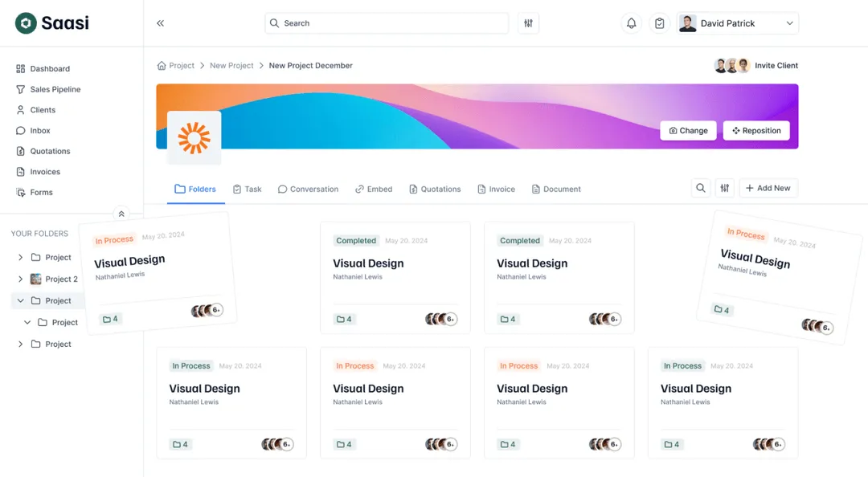Open the David Patrick account dropdown
The width and height of the screenshot is (868, 477).
(x=737, y=23)
